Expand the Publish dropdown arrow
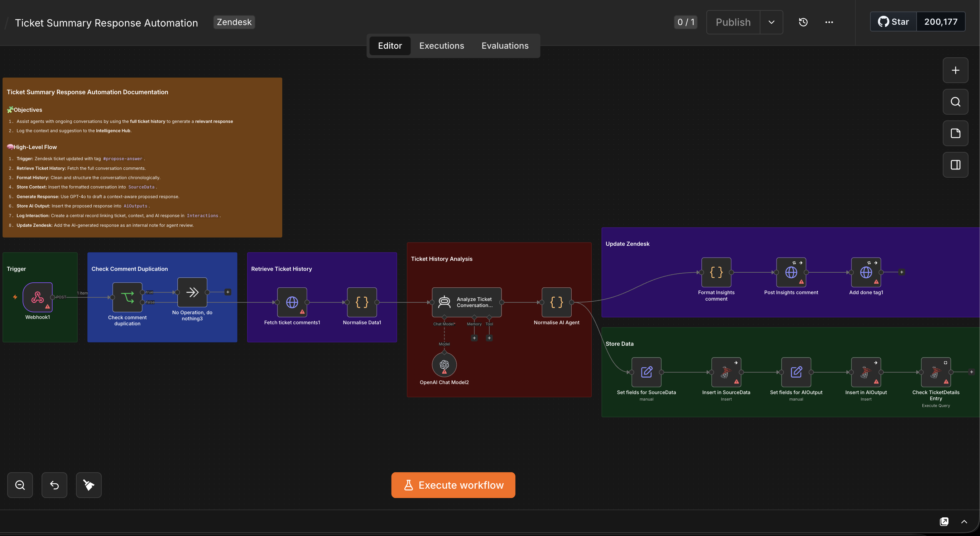Viewport: 980px width, 536px height. pos(771,22)
